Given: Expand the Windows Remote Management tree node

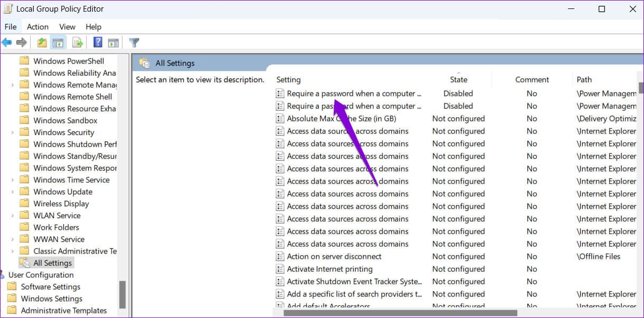Looking at the screenshot, I should 12,85.
